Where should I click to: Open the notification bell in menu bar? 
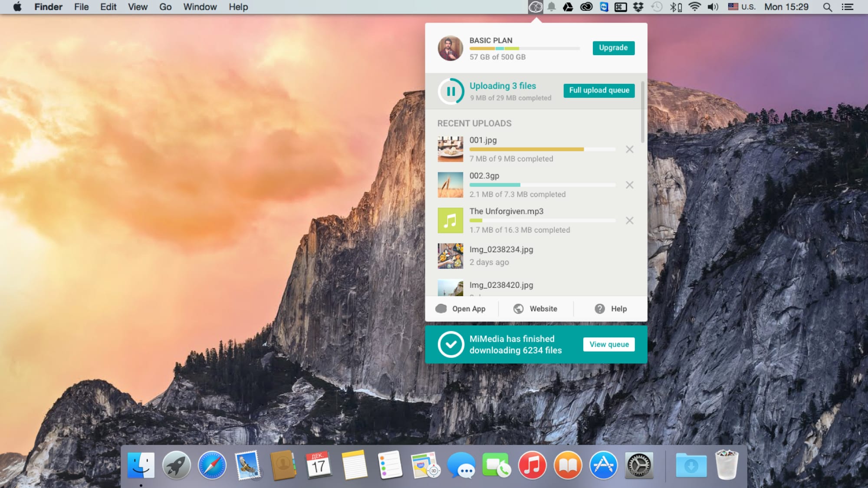click(552, 7)
